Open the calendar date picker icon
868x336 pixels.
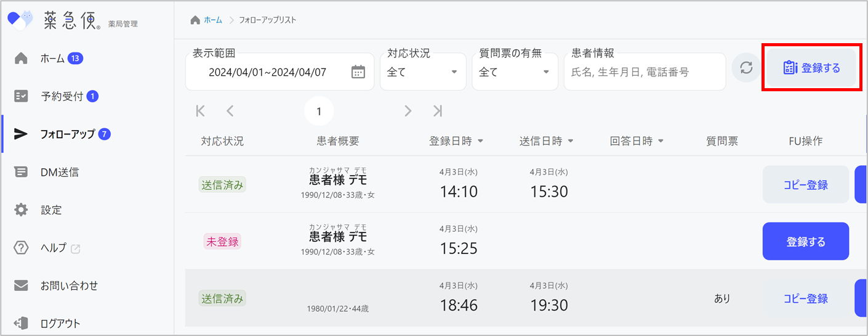[x=358, y=72]
